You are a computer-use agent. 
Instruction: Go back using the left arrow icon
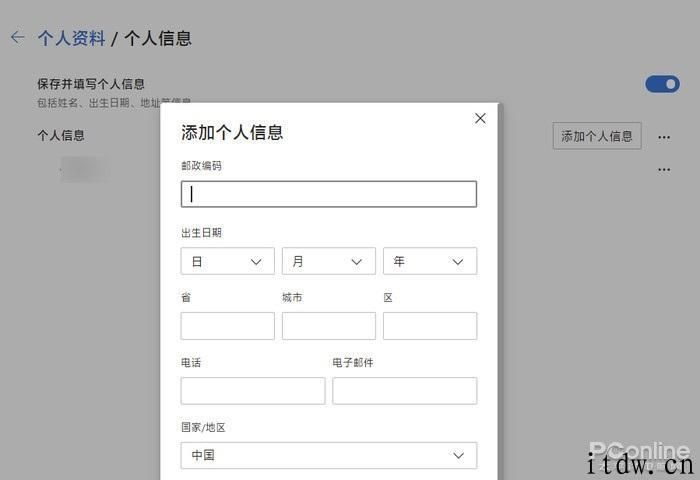[x=18, y=38]
